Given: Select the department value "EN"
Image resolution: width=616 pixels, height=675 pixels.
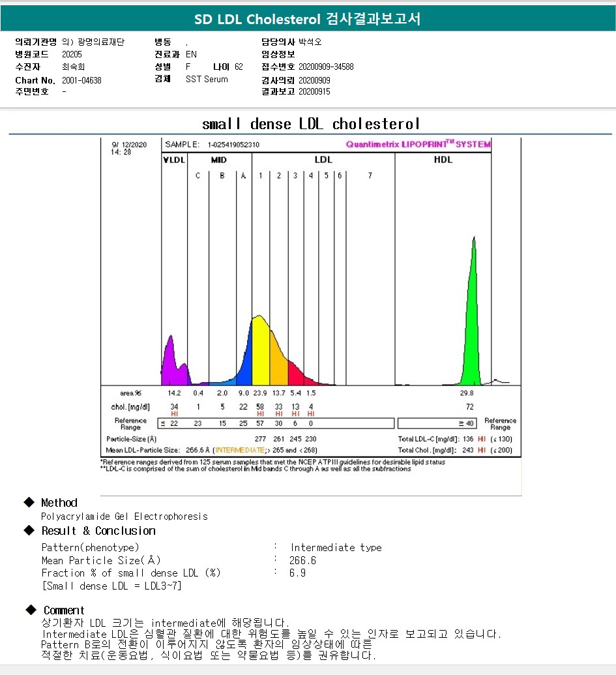Looking at the screenshot, I should click(x=192, y=54).
